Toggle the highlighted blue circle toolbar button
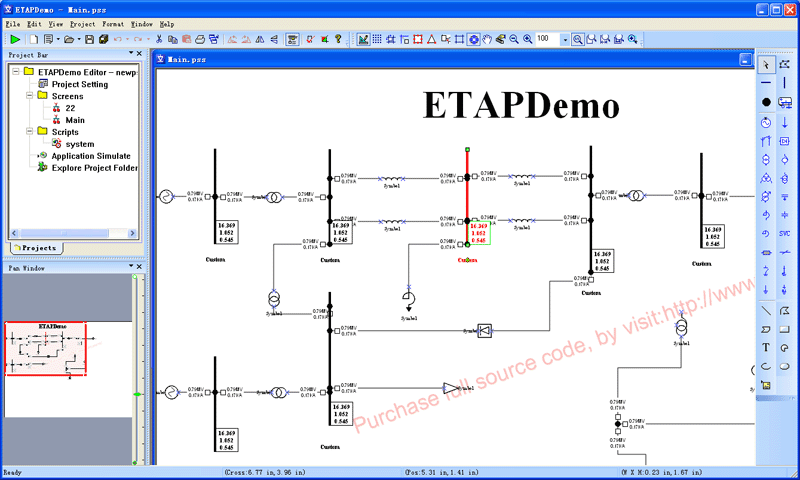 point(473,39)
